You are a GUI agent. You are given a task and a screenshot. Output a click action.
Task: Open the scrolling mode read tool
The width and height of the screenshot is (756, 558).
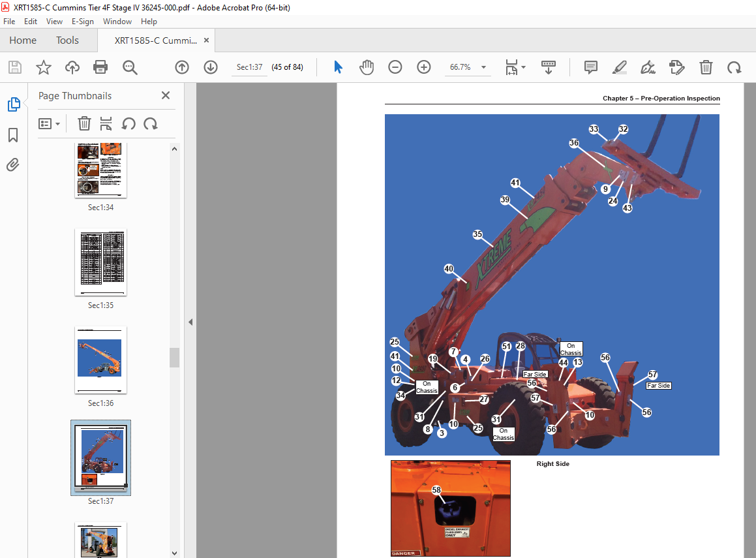(548, 67)
